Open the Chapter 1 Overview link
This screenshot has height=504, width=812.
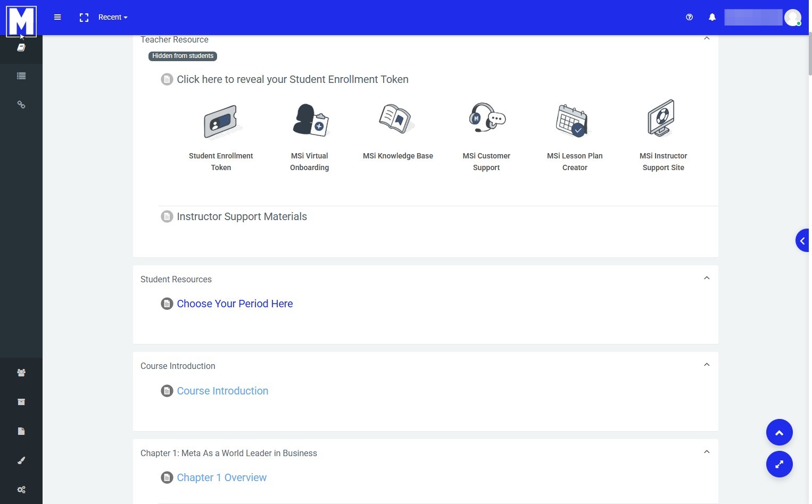point(221,477)
